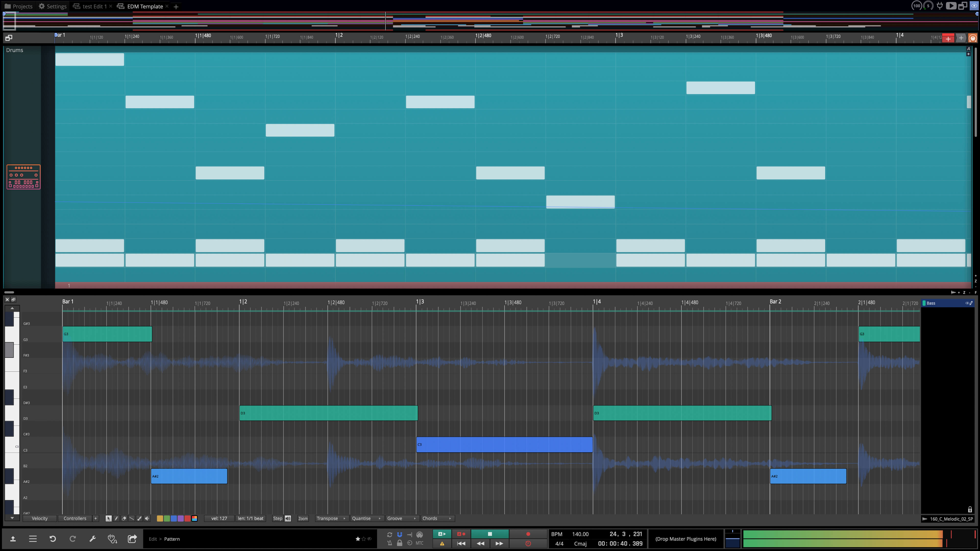Image resolution: width=980 pixels, height=551 pixels.
Task: Toggle the loop playback icon
Action: pos(390,534)
